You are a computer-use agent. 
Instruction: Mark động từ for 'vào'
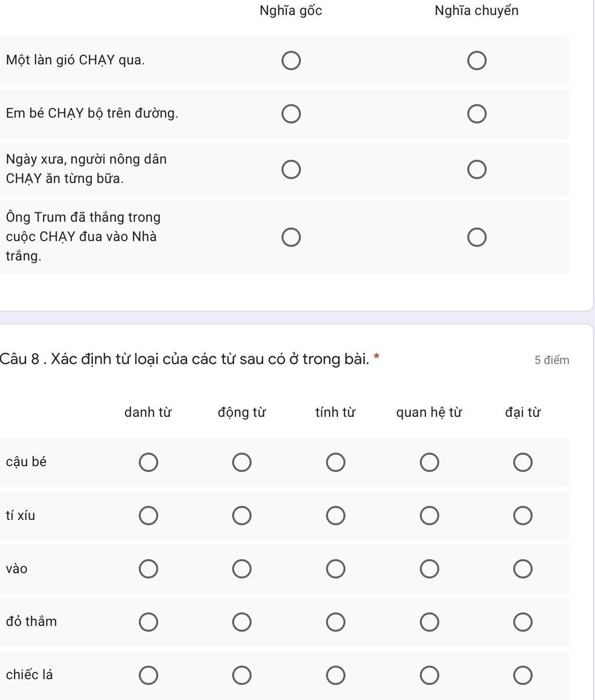coord(242,569)
